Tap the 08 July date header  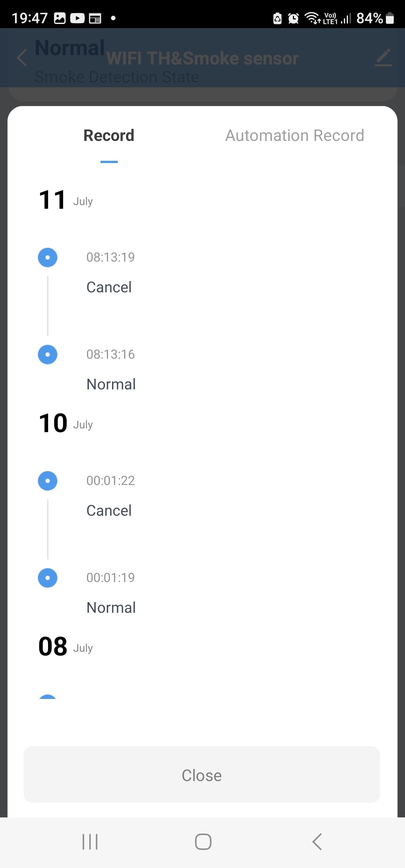click(66, 647)
